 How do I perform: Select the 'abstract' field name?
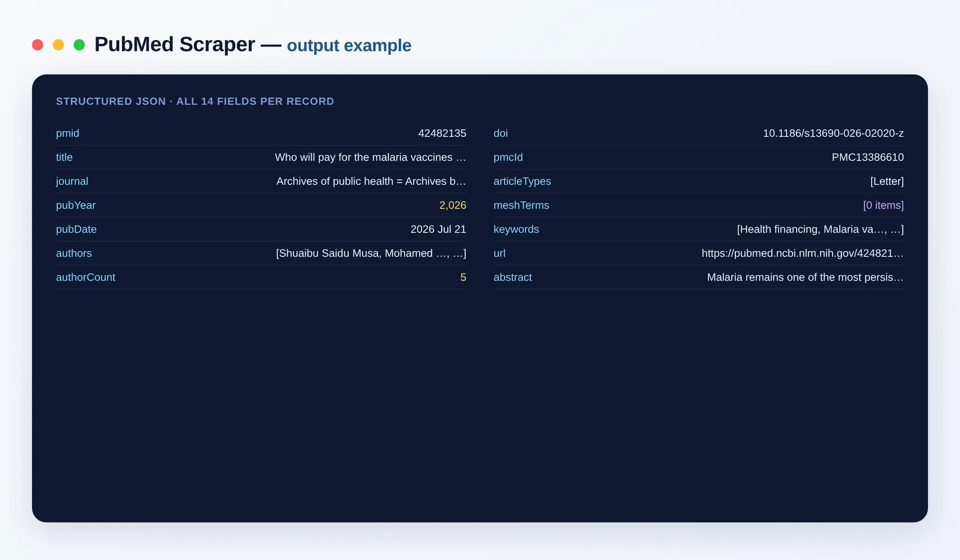(513, 277)
